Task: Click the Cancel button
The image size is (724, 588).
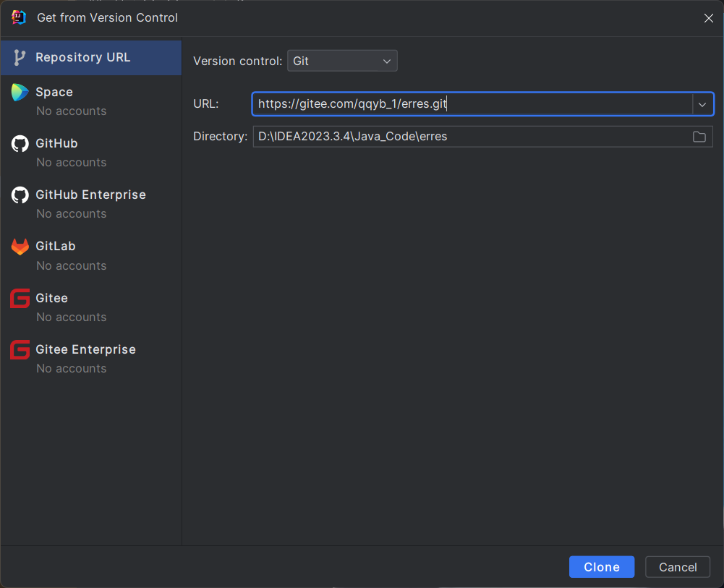Action: click(x=678, y=567)
